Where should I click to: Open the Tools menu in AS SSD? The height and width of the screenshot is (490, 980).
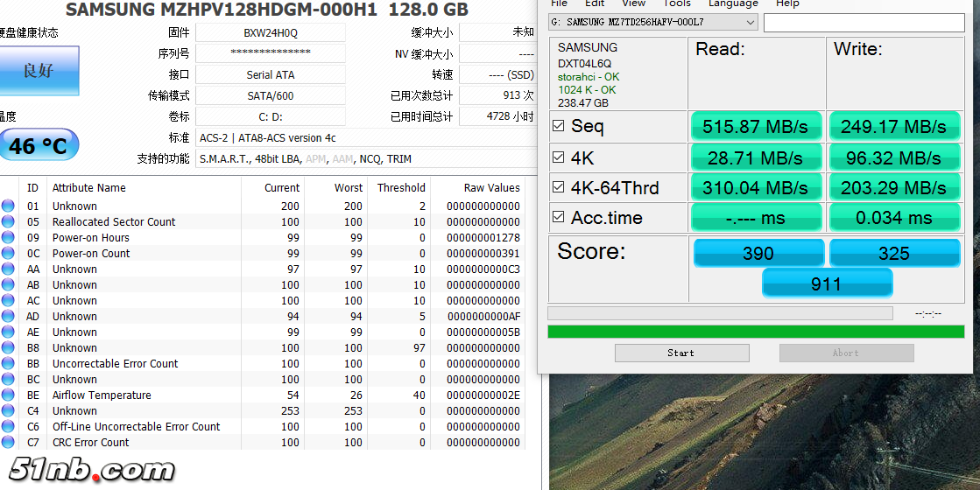(676, 3)
